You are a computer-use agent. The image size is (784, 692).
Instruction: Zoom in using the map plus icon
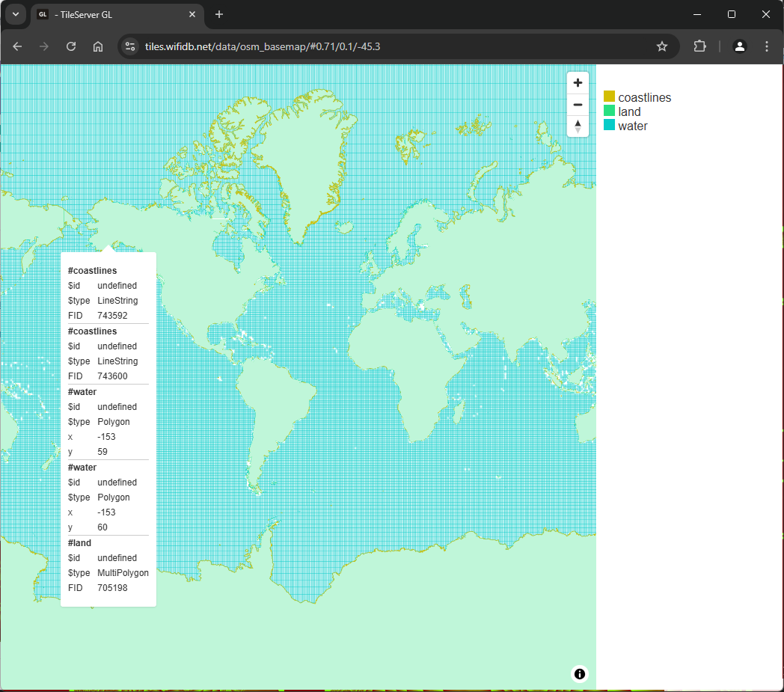[577, 82]
